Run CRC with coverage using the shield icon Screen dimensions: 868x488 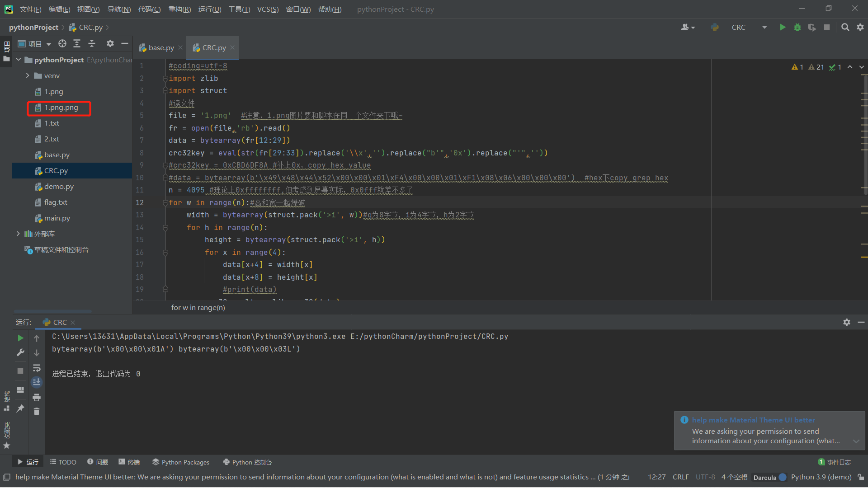click(812, 27)
